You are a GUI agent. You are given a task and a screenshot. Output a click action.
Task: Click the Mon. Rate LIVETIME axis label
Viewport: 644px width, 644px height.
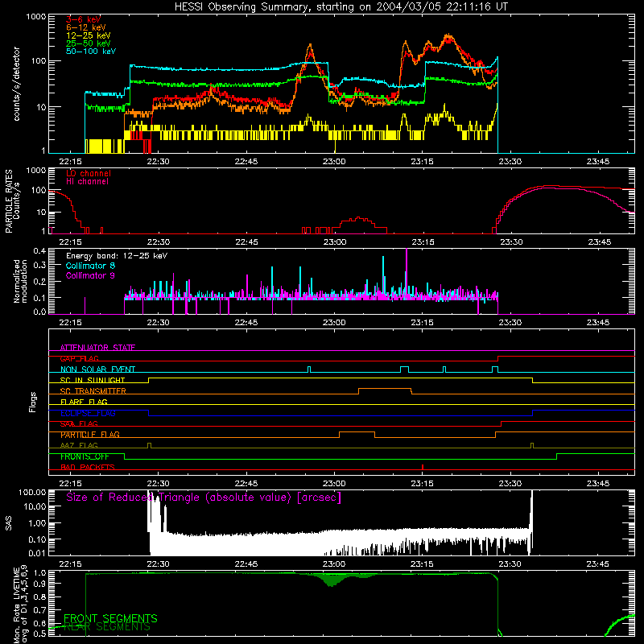(21, 603)
